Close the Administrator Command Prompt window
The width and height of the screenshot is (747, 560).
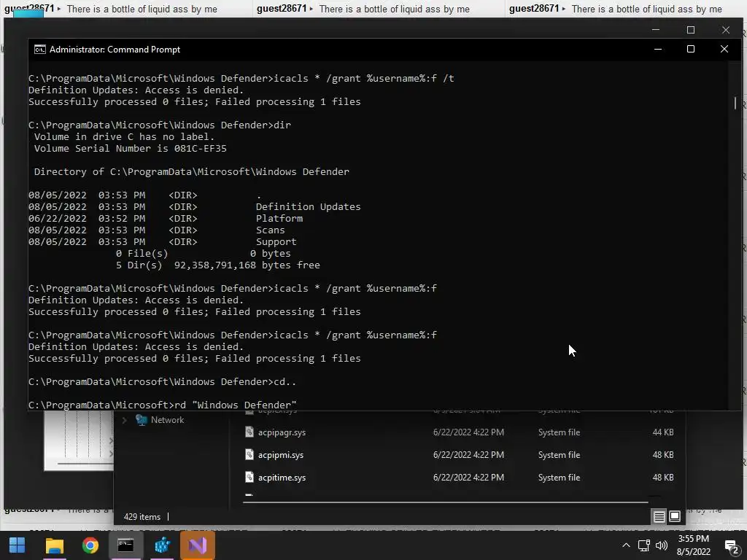click(724, 49)
